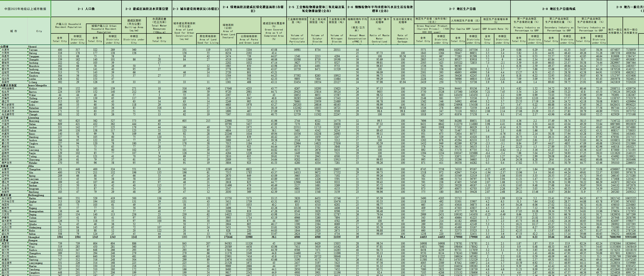Click the GRP Growth Rate header cell

(496, 29)
